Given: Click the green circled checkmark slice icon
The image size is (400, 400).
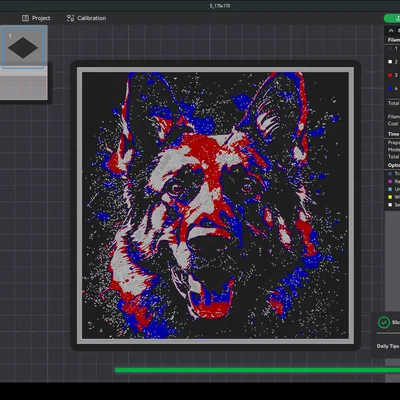Looking at the screenshot, I should coord(384,322).
